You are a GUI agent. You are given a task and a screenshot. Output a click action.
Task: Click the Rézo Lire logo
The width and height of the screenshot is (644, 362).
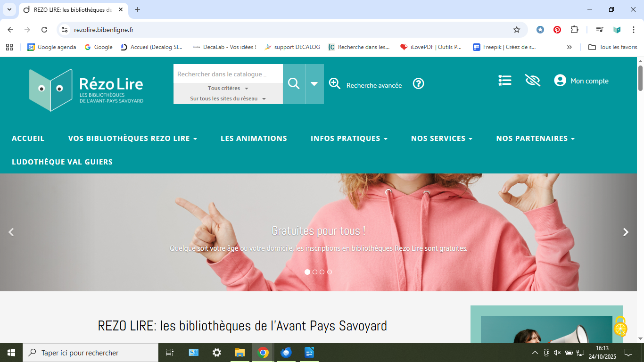(x=86, y=90)
